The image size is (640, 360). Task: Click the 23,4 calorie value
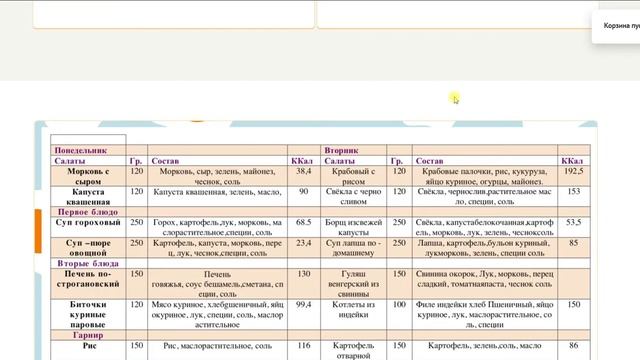[304, 243]
